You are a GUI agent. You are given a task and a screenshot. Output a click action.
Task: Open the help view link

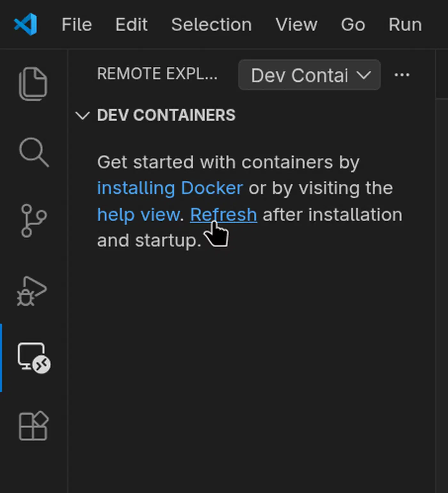click(139, 215)
